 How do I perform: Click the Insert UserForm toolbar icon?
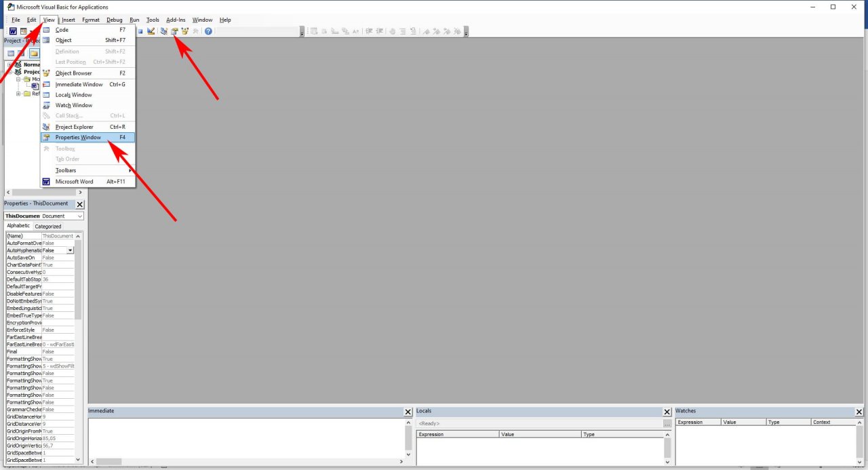[x=23, y=31]
